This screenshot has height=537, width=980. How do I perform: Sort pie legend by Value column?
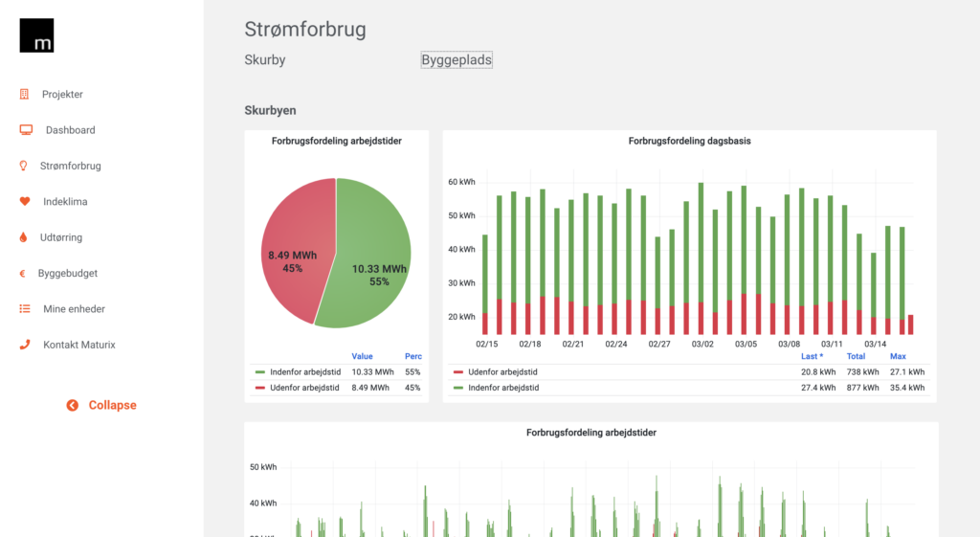click(362, 356)
